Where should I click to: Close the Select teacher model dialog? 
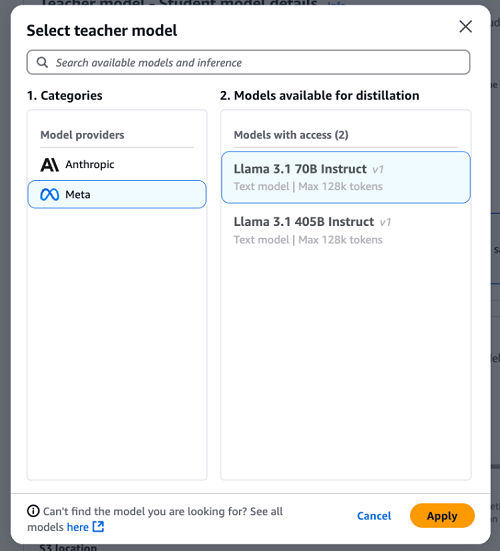[466, 26]
